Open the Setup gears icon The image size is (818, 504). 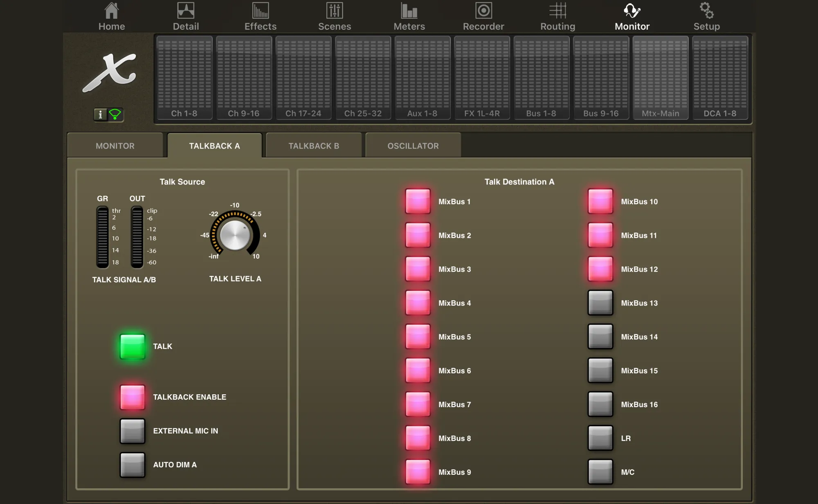click(706, 11)
